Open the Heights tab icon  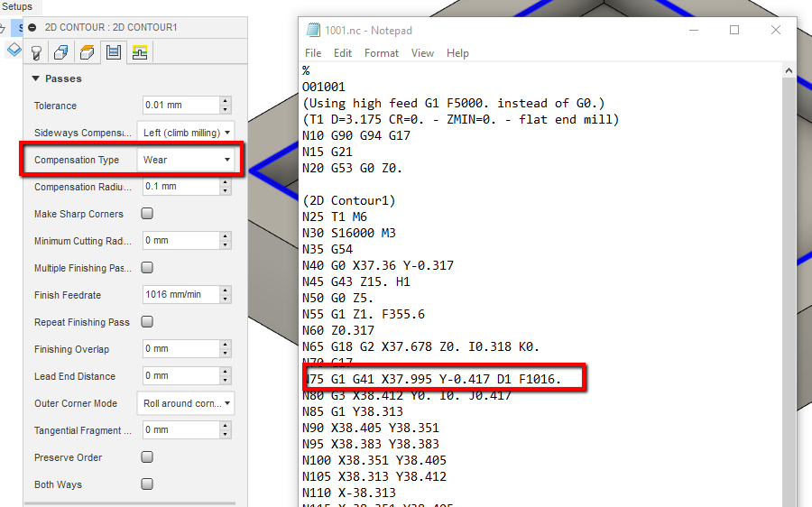pos(87,52)
